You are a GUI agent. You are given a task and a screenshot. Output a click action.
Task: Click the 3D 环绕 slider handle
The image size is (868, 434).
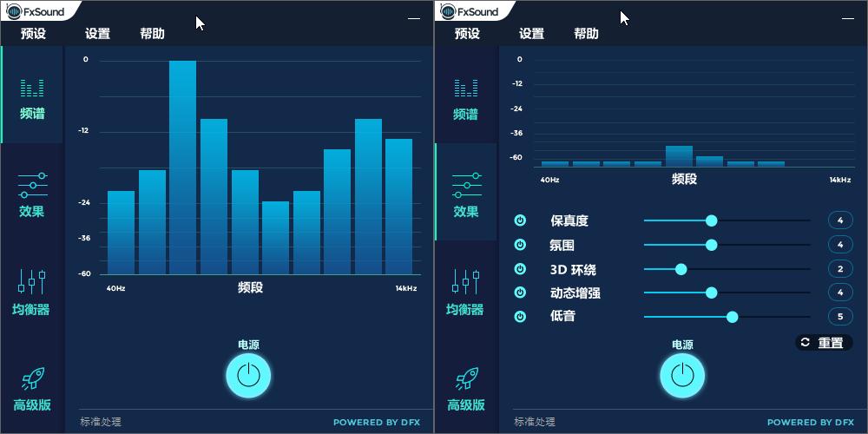coord(681,269)
